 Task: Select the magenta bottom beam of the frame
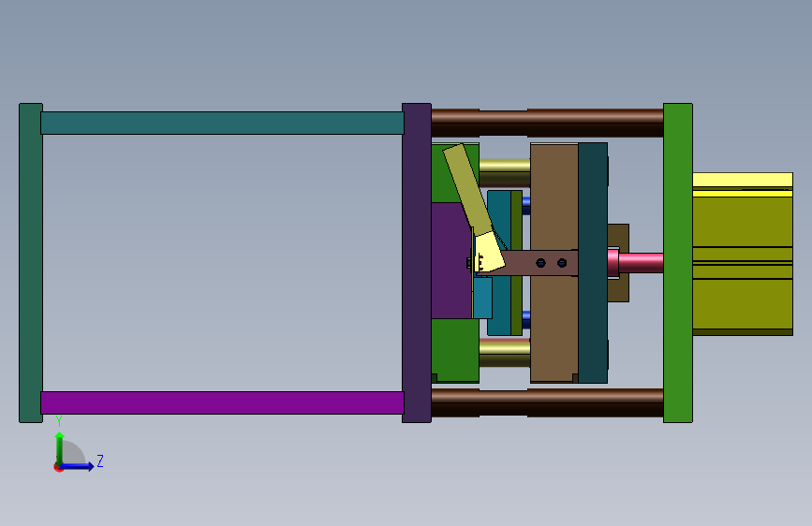pyautogui.click(x=222, y=402)
